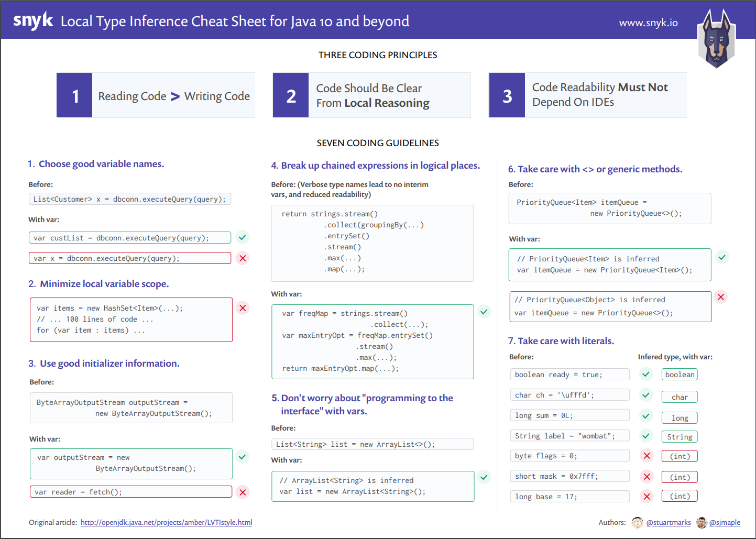The height and width of the screenshot is (539, 756).
Task: Select the 'char' inferred type box
Action: coord(680,397)
